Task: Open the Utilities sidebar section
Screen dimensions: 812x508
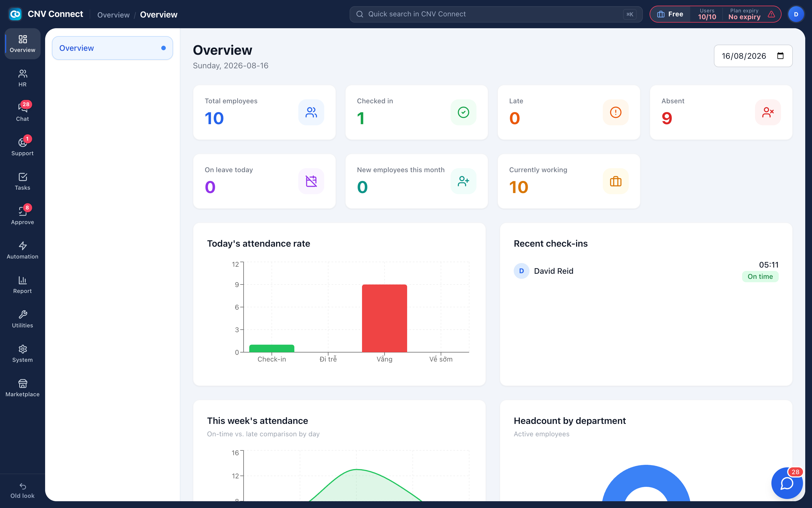Action: [23, 319]
